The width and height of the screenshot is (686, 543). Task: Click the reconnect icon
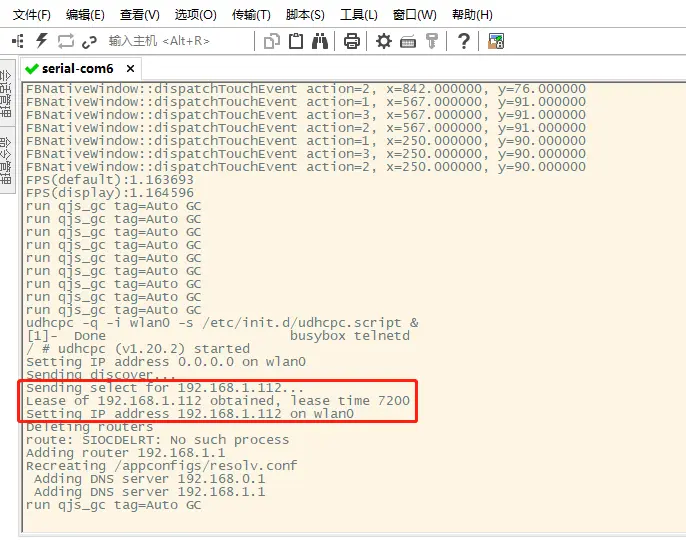(x=66, y=41)
